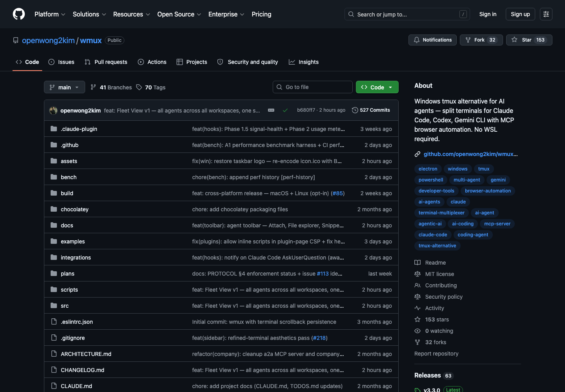Click the branches icon beside 41 Branches
Viewport: 565px width, 392px height.
pyautogui.click(x=93, y=87)
